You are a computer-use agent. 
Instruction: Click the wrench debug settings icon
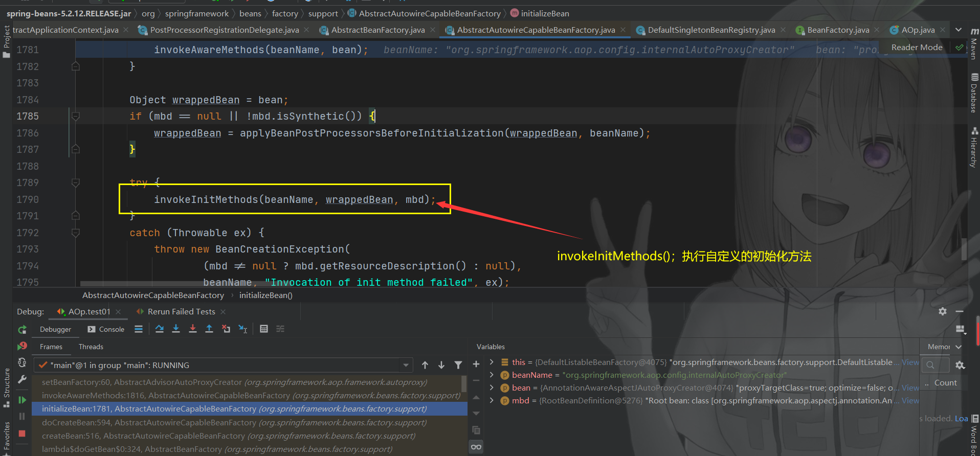pos(22,380)
